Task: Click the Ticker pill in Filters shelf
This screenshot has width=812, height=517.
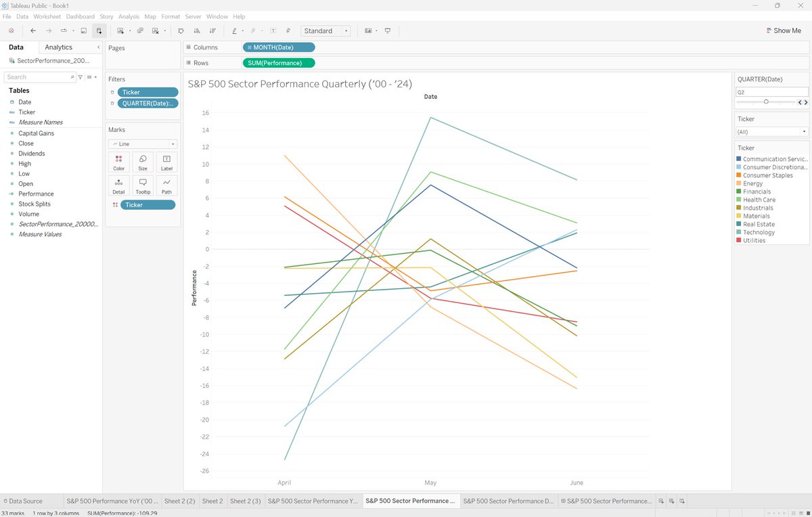Action: point(148,92)
